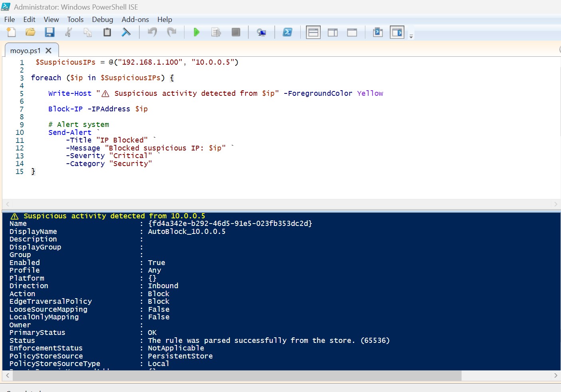
Task: Toggle the command add-on pane icon
Action: [x=397, y=32]
